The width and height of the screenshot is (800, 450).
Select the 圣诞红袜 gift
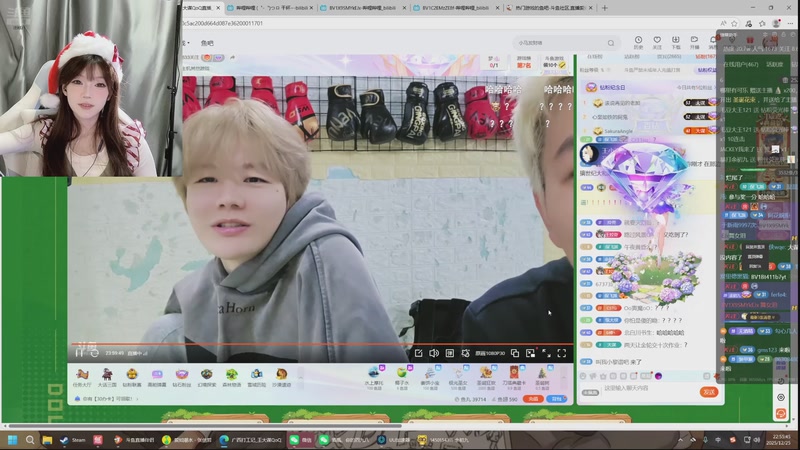(x=486, y=378)
